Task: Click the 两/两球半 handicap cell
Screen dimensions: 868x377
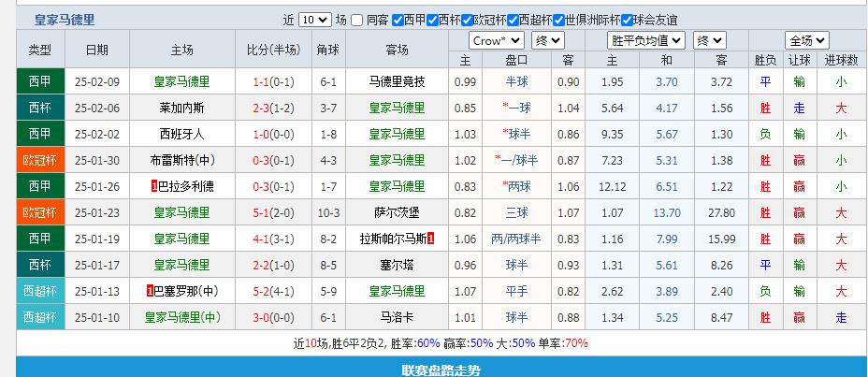Action: tap(516, 239)
